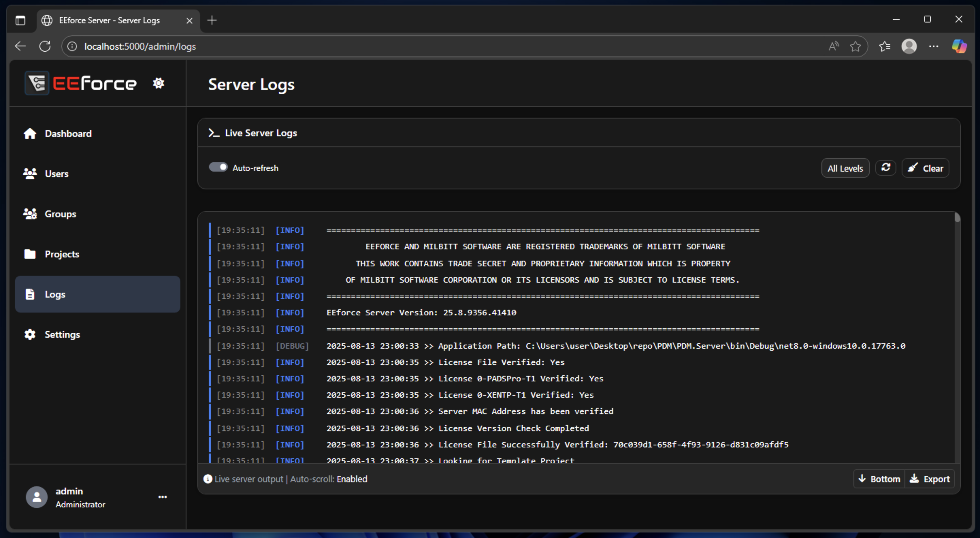Click the Server MAC Address verified log line
The height and width of the screenshot is (538, 980).
pyautogui.click(x=470, y=411)
